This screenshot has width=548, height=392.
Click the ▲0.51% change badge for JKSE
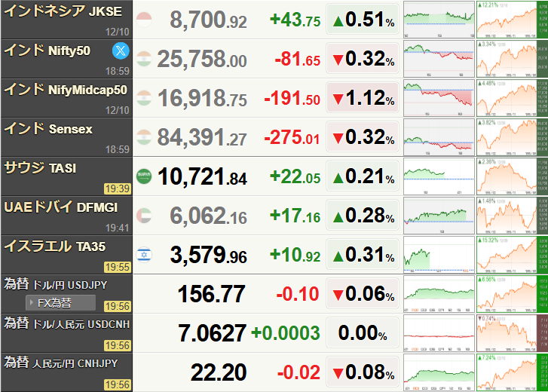pos(363,20)
